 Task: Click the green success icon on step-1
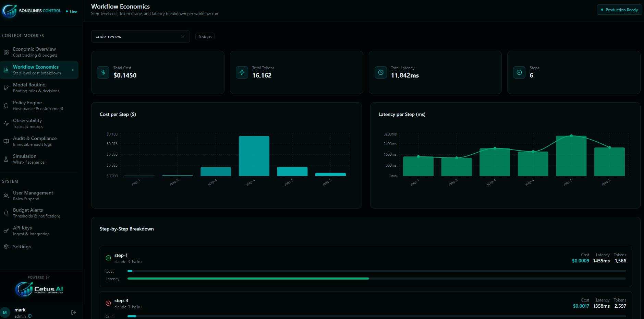tap(108, 258)
